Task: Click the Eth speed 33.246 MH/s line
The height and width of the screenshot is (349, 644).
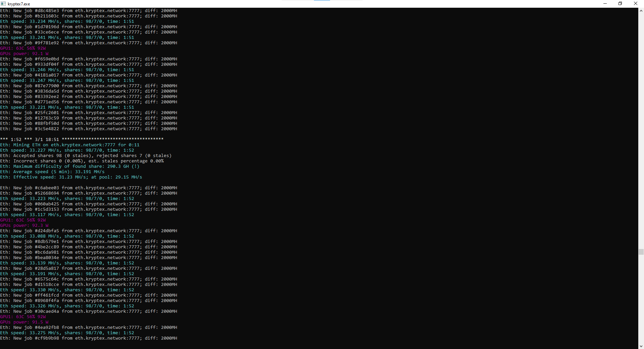Action: [x=67, y=70]
